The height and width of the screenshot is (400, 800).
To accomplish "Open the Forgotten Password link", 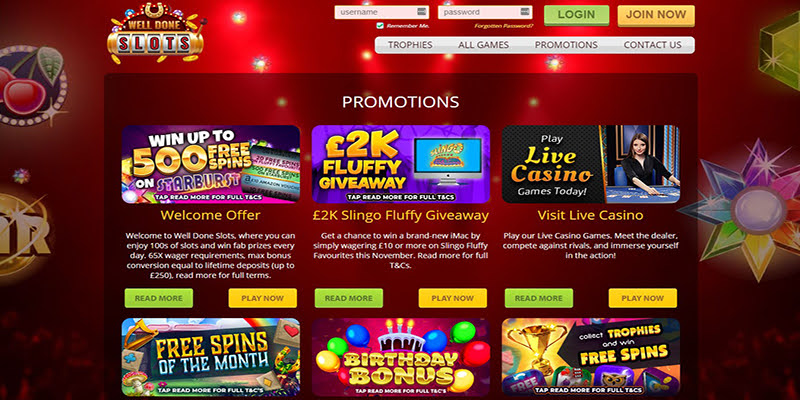I will point(504,26).
